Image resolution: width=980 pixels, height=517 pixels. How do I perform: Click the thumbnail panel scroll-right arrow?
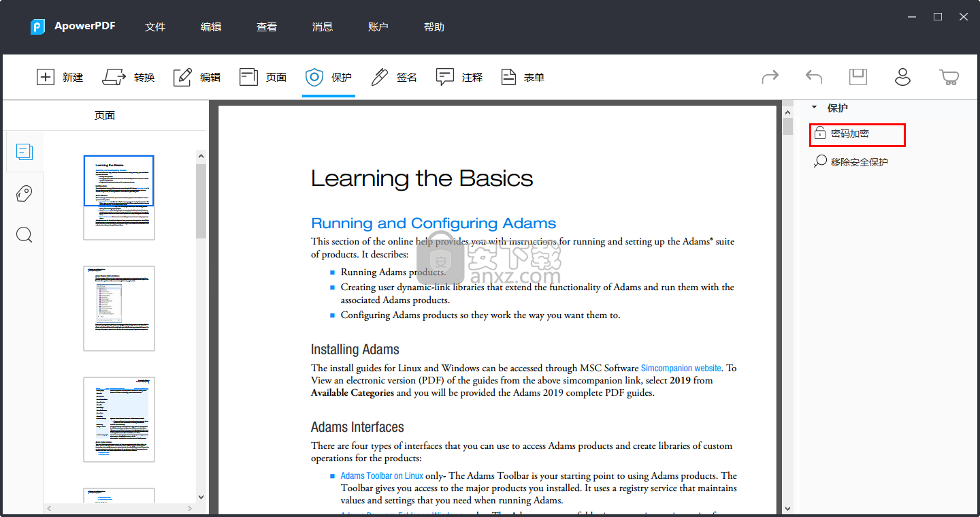coord(191,508)
